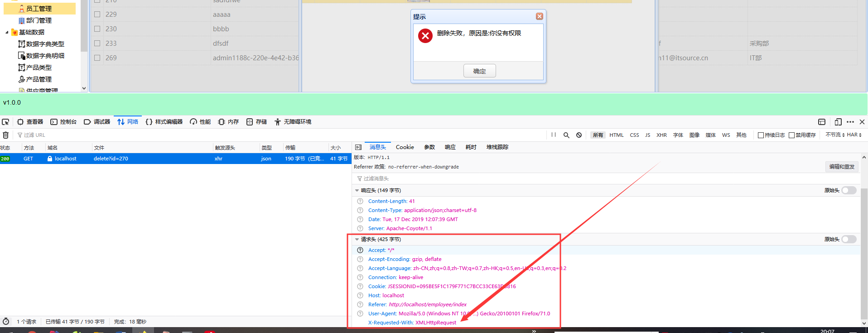868x333 pixels.
Task: Click help icon beside Content-Length header
Action: point(360,201)
